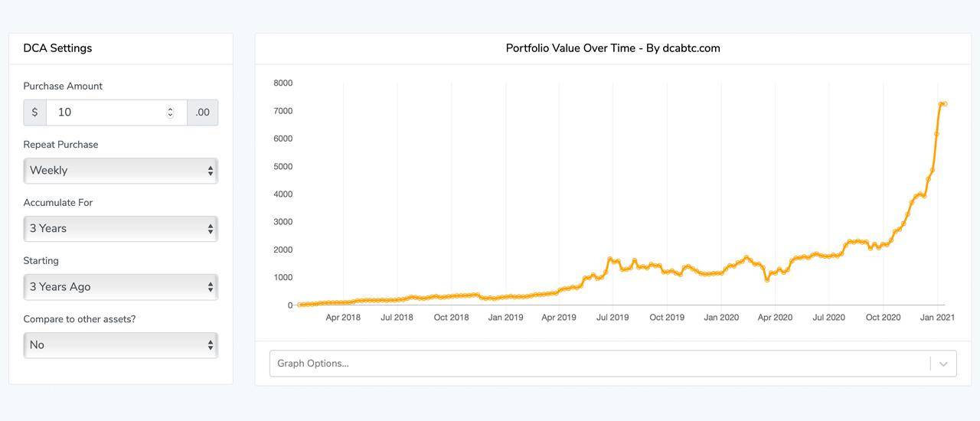Open the Accumulate For 3 Years dropdown
Viewport: 980px width, 421px height.
point(121,229)
